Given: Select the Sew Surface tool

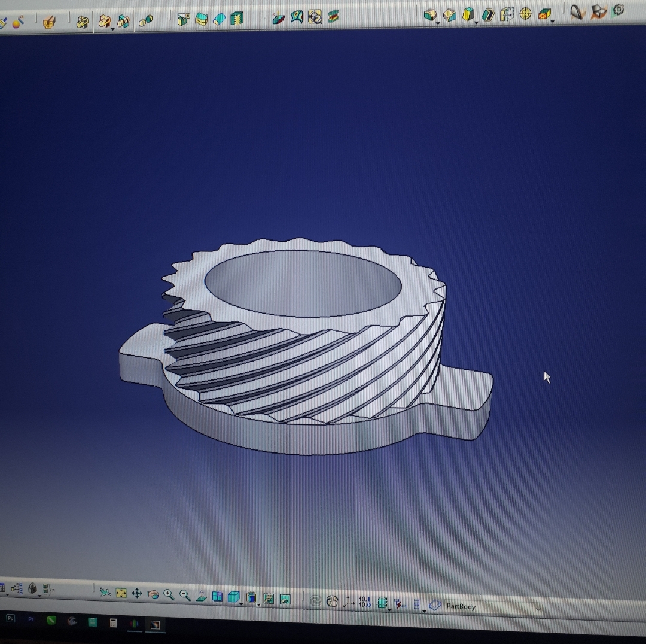Looking at the screenshot, I should (237, 18).
